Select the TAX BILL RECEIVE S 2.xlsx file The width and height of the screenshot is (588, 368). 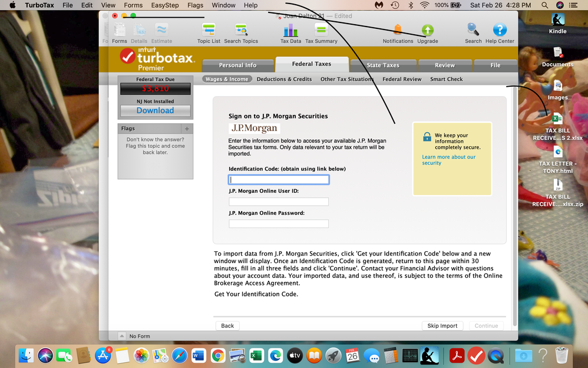click(557, 127)
